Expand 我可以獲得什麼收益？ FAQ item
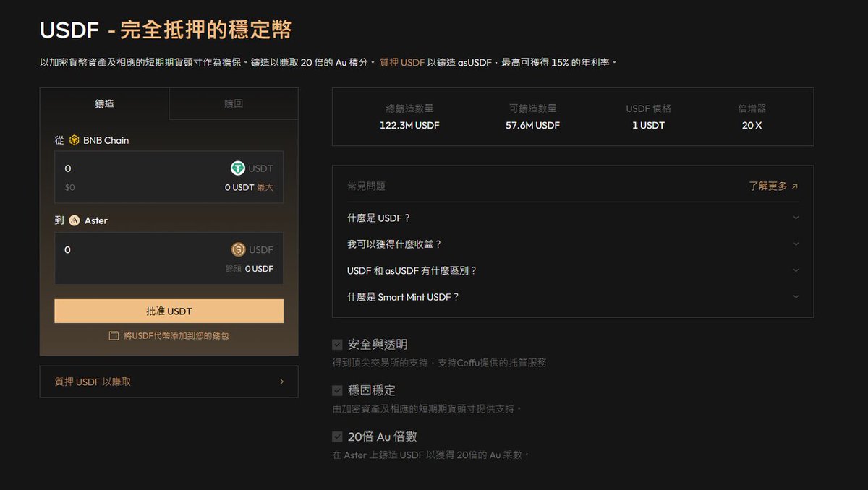Viewport: 868px width, 490px height. 573,244
